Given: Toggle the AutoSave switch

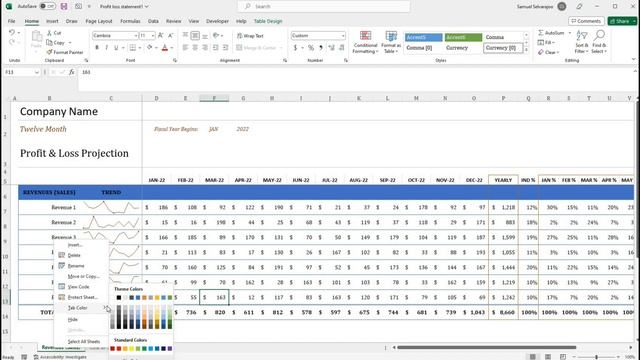Looking at the screenshot, I should point(47,7).
